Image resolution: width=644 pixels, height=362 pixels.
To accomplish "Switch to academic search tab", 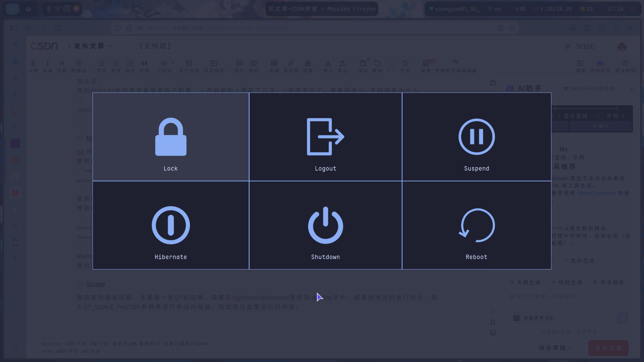I will point(609,283).
